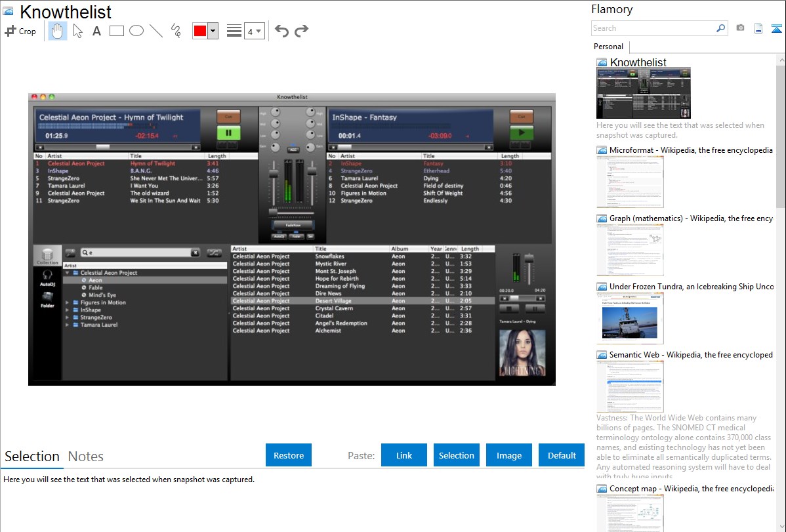Click the paste Link button
Viewport: 786px width, 532px height.
(404, 455)
